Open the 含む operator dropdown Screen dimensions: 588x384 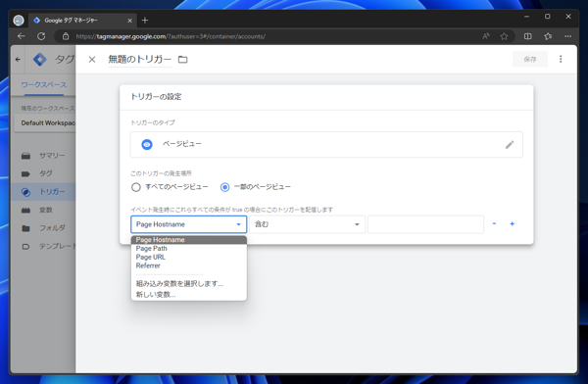coord(307,224)
